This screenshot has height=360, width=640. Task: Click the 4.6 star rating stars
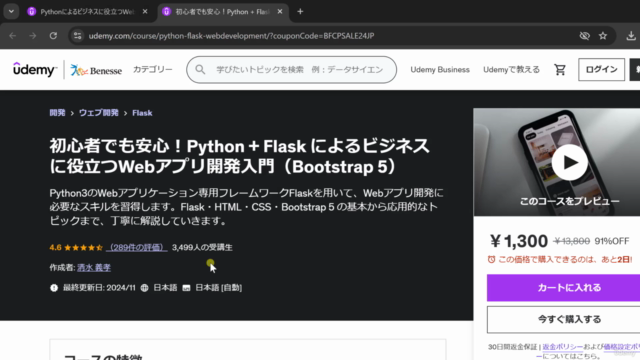tap(83, 247)
